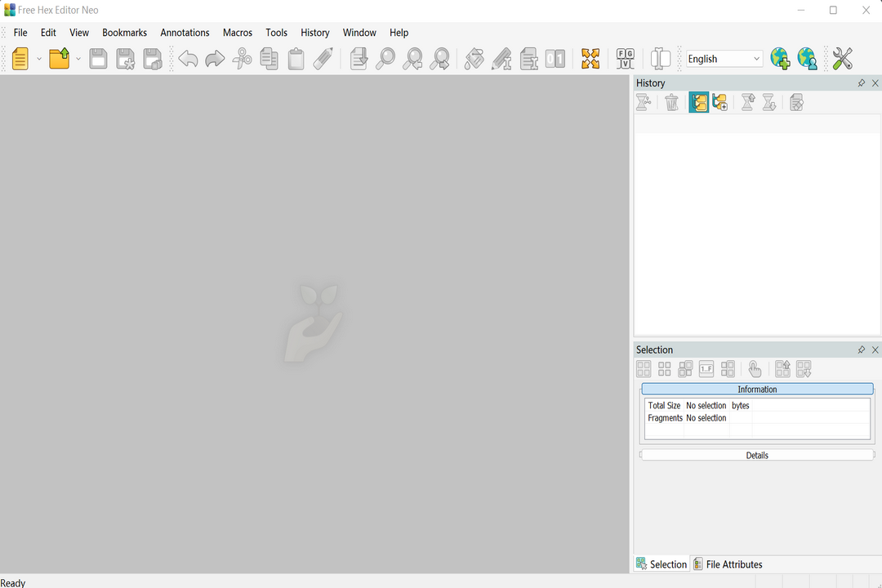Viewport: 882px width, 588px height.
Task: Close the History panel
Action: point(875,83)
